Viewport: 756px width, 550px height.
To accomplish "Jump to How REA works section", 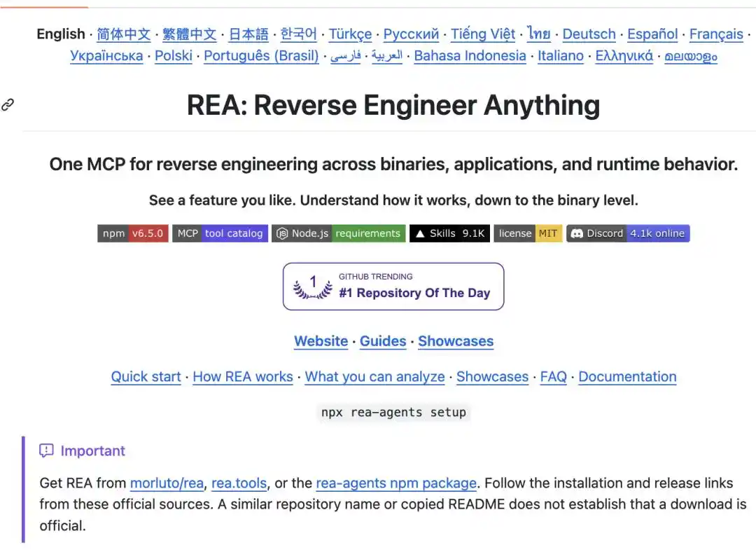I will (243, 377).
